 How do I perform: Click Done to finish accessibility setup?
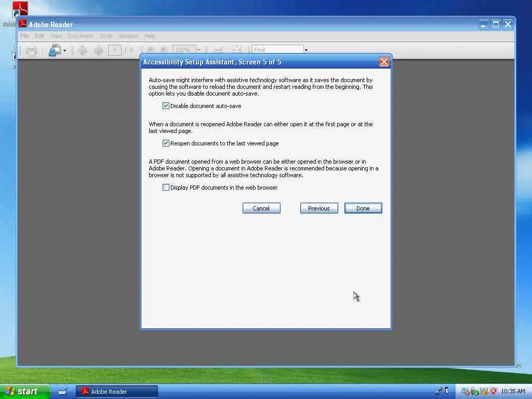[x=363, y=208]
